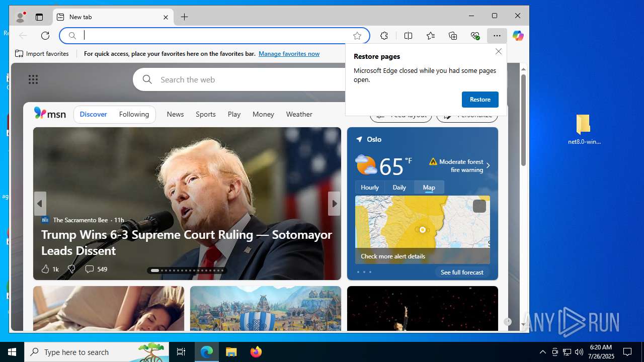This screenshot has width=644, height=362.
Task: Open the Trump Wins 6-3 headline
Action: pyautogui.click(x=187, y=242)
